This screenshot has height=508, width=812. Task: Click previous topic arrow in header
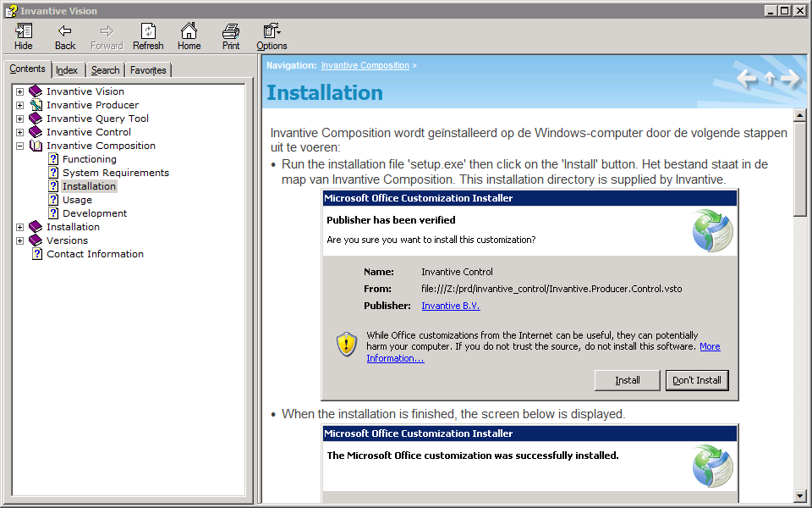[747, 79]
